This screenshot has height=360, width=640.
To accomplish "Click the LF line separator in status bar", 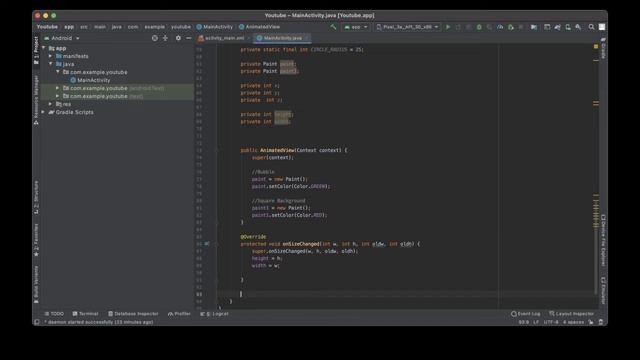I will 536,322.
